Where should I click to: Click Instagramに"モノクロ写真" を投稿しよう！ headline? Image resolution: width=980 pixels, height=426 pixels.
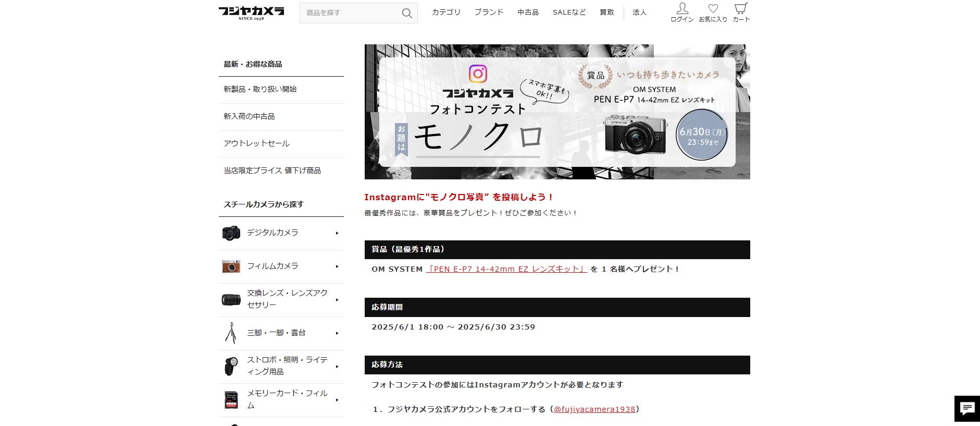coord(459,197)
